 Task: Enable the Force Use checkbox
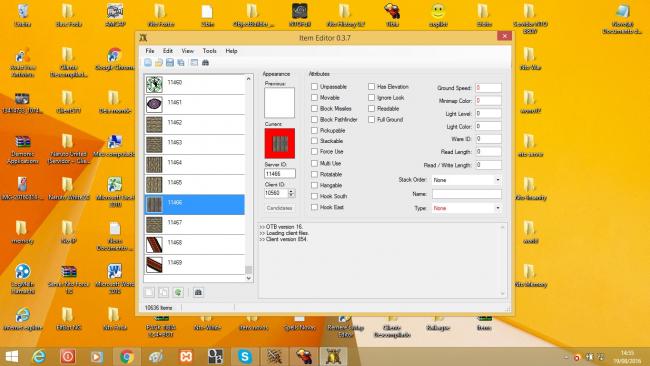(x=314, y=152)
